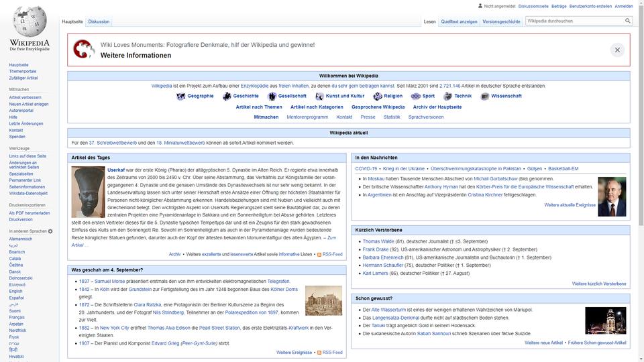Click the Geschichte portal icon
644x362 pixels.
click(x=227, y=97)
